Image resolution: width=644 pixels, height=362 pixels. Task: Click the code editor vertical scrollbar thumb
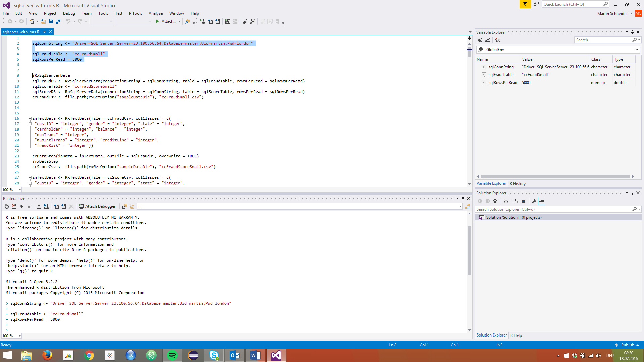coord(469,52)
